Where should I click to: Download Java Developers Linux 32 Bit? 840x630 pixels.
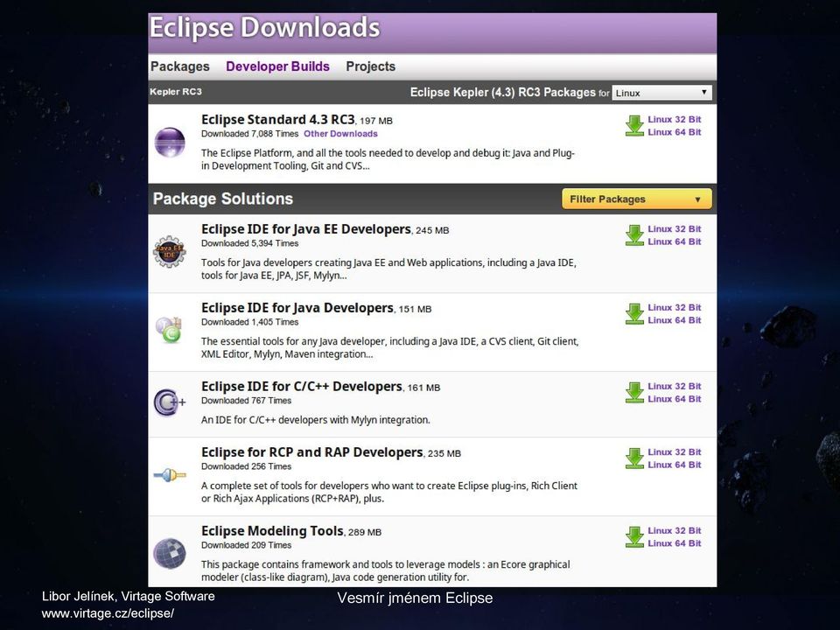[675, 307]
